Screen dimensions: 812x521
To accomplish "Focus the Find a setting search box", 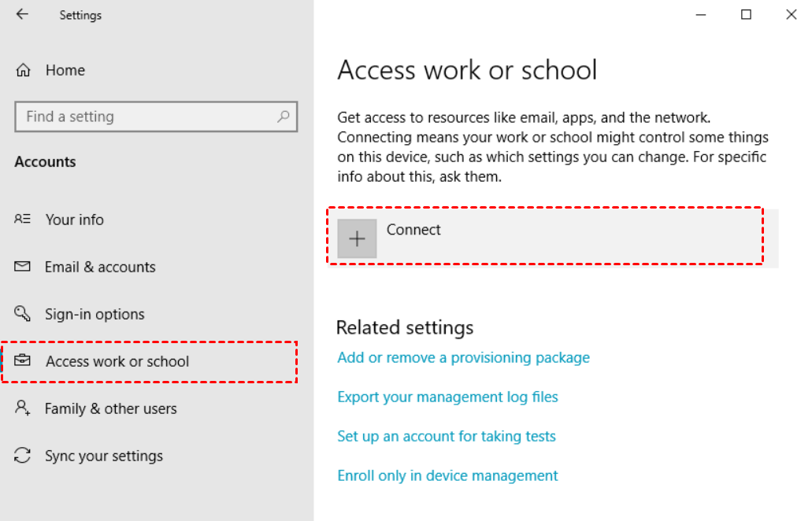I will pos(146,116).
